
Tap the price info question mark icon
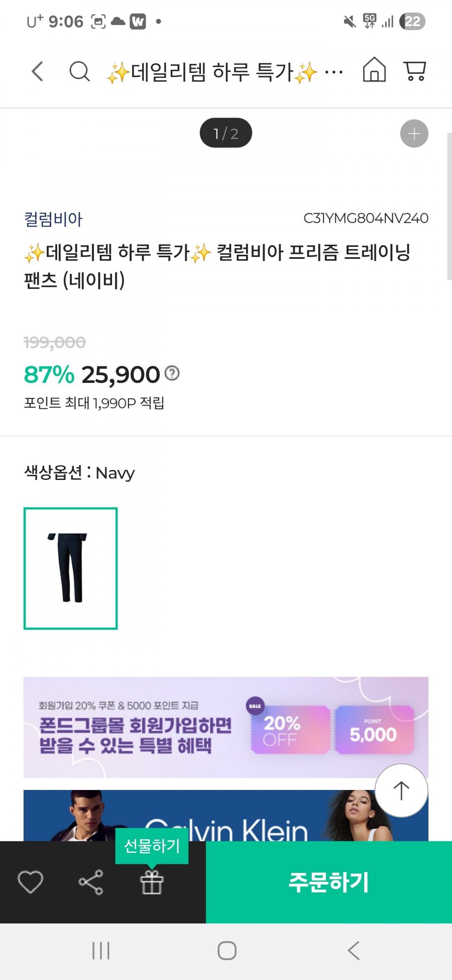point(172,373)
